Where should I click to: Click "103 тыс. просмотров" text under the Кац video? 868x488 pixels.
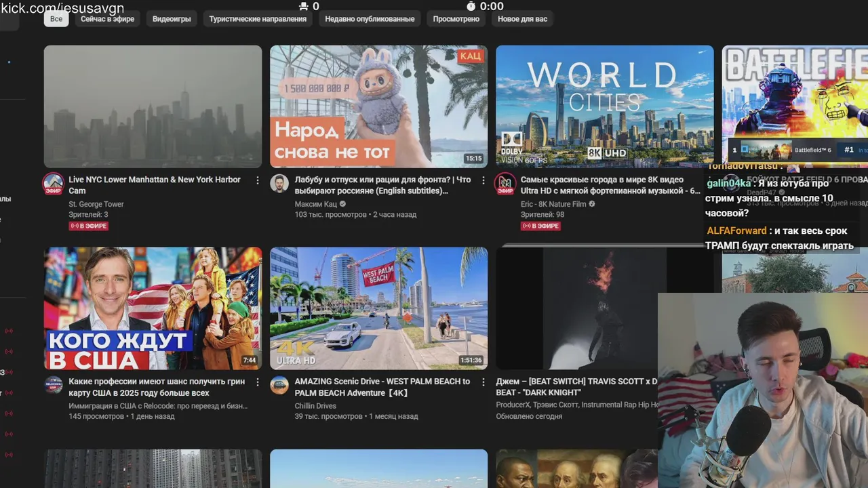coord(330,215)
